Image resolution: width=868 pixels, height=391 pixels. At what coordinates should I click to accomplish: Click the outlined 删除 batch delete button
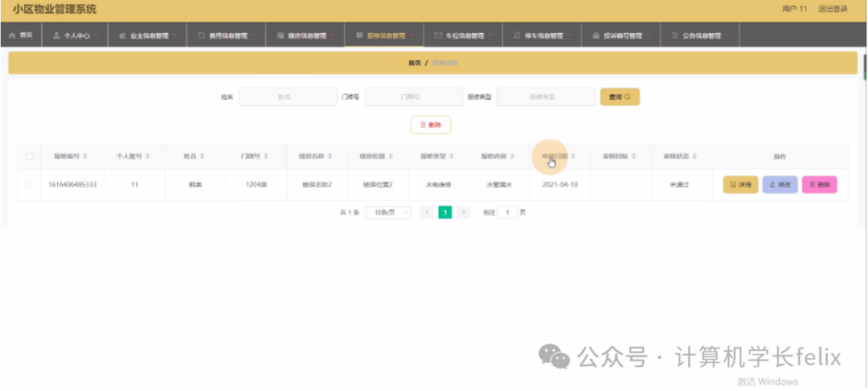pos(431,125)
